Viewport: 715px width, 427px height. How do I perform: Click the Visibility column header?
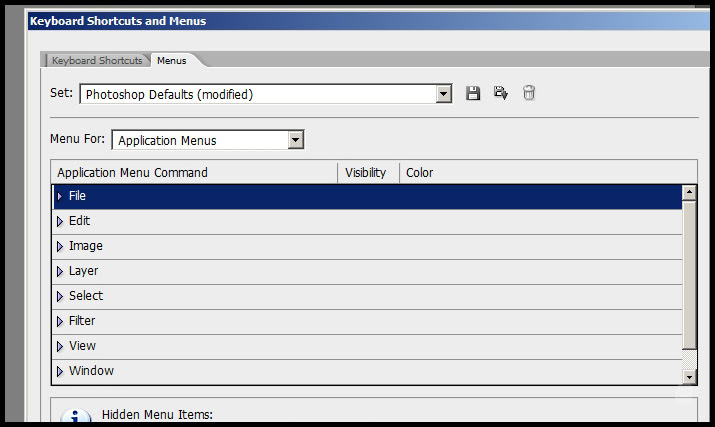[x=368, y=172]
